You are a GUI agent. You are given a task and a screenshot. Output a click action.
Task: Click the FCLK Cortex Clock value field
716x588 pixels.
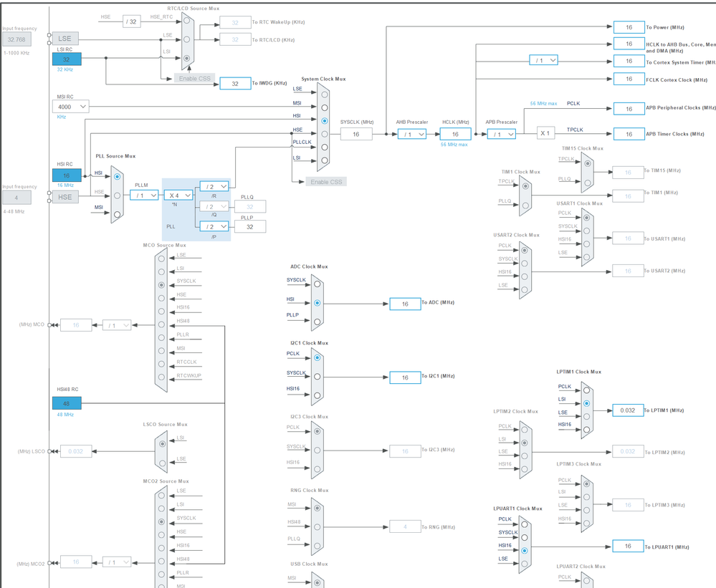point(629,79)
